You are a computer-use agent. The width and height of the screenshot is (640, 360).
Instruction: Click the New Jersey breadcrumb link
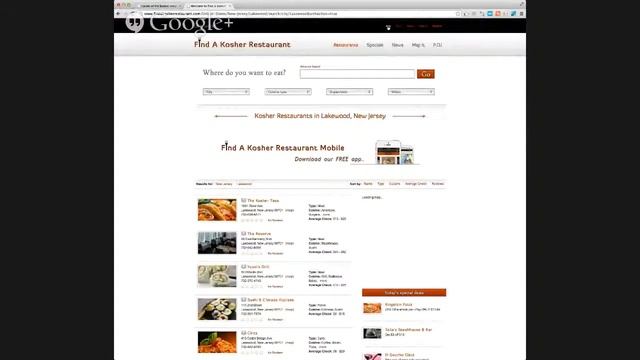tap(224, 184)
